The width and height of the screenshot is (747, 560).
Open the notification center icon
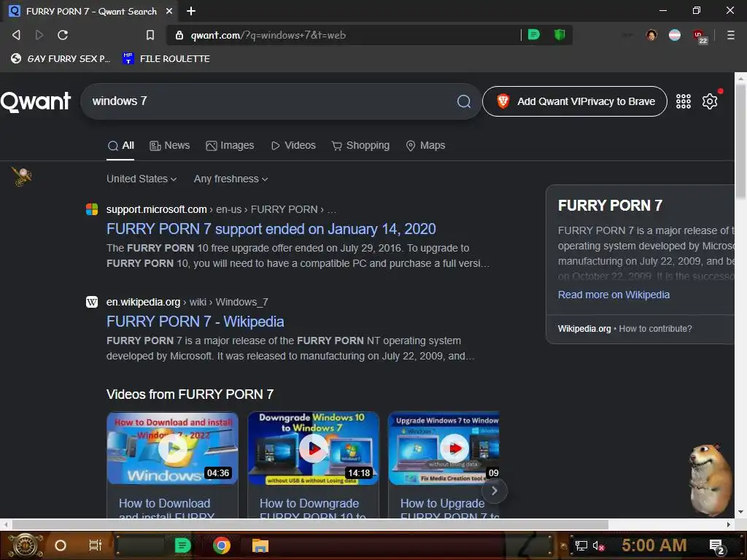tap(717, 546)
